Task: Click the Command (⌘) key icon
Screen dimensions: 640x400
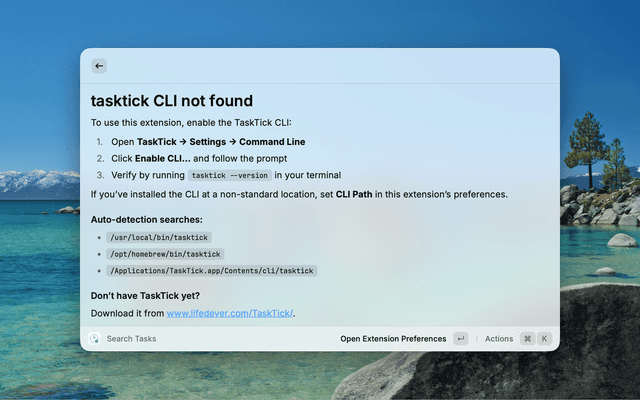Action: tap(527, 338)
